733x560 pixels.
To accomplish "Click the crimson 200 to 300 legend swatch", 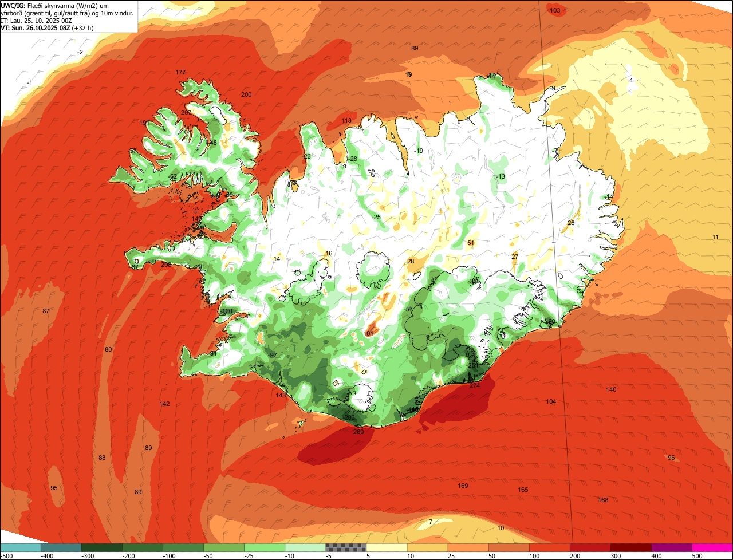I will 590,547.
